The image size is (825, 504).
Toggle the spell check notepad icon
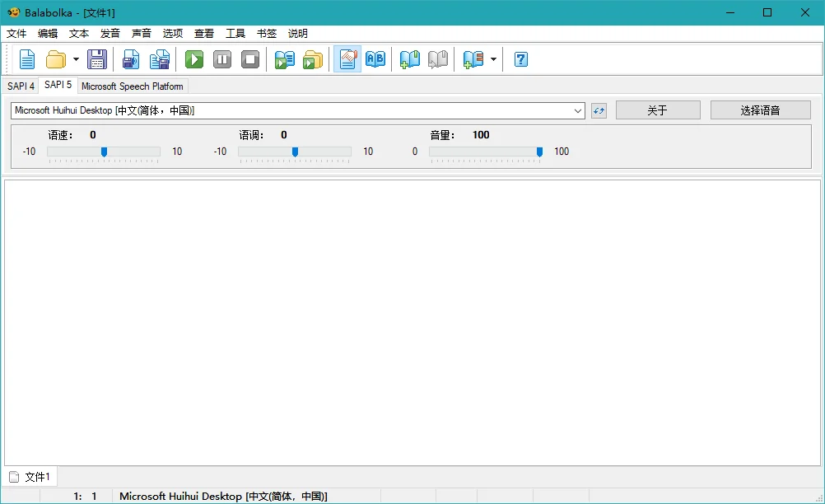coord(347,59)
